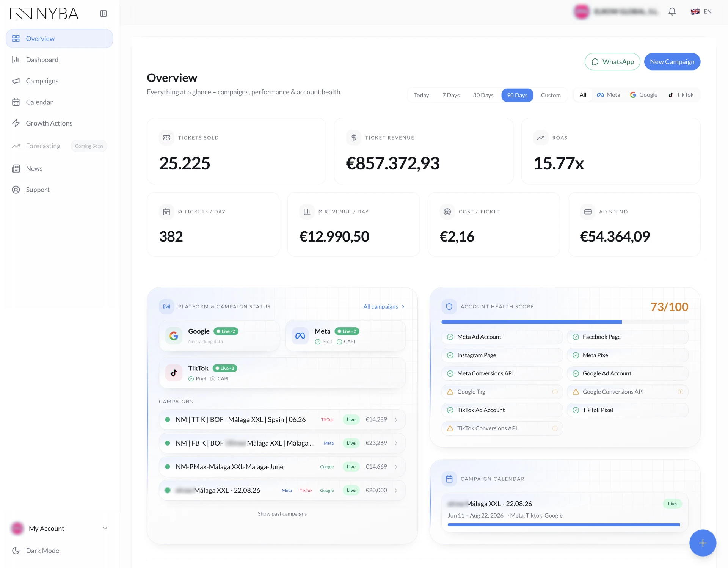This screenshot has height=568, width=728.
Task: Click the WhatsApp button
Action: (612, 62)
